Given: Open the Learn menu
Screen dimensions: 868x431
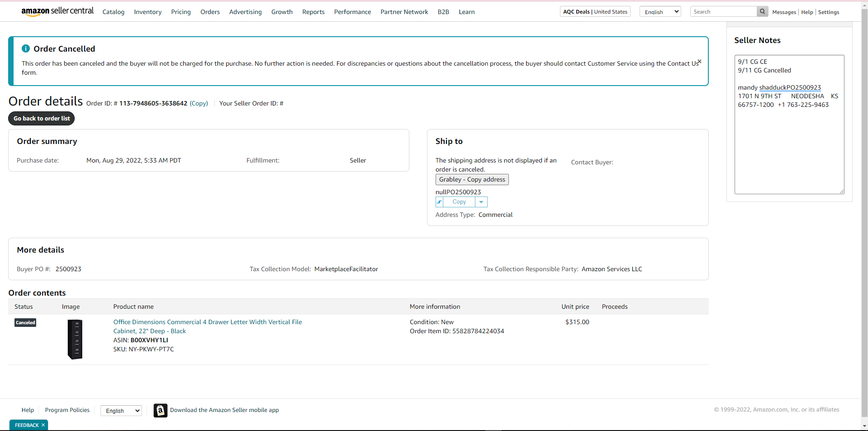Looking at the screenshot, I should [x=467, y=12].
